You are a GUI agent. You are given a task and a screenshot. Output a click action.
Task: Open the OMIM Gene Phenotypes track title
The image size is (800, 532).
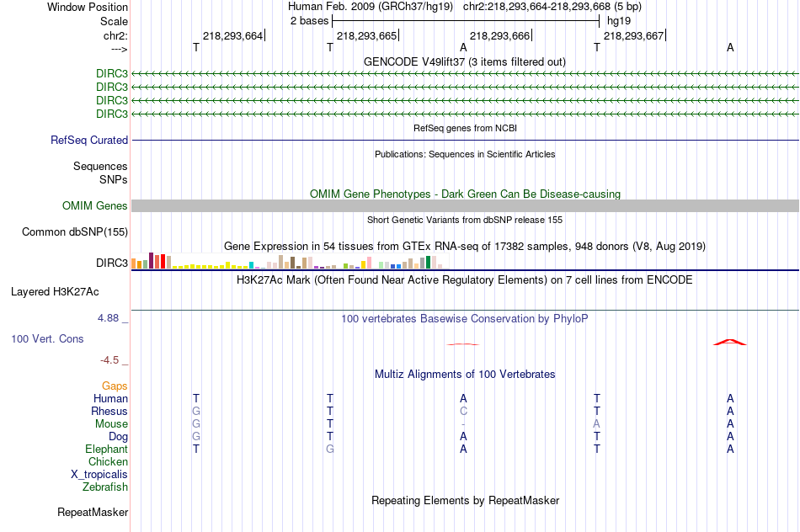tap(465, 194)
